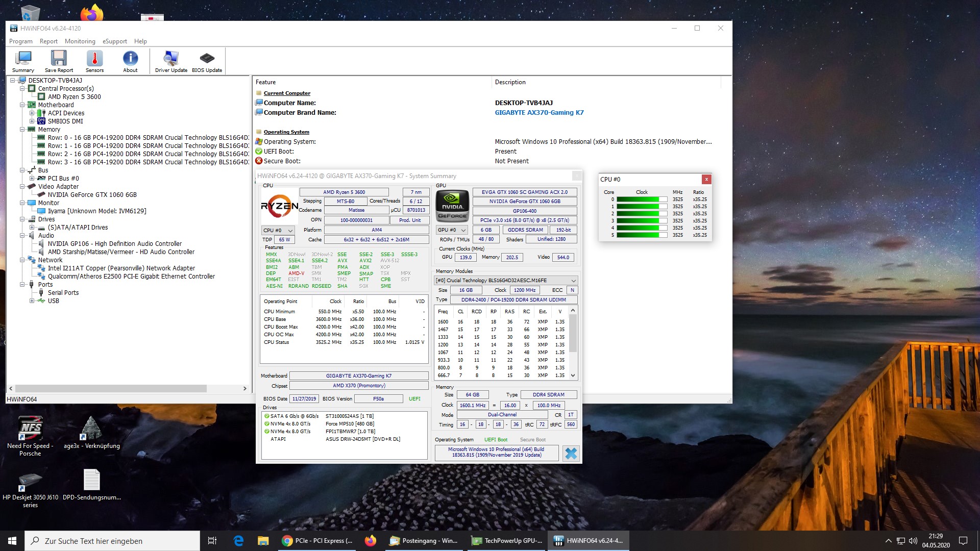Viewport: 980px width, 551px height.
Task: Open the eSupport menu
Action: [114, 41]
